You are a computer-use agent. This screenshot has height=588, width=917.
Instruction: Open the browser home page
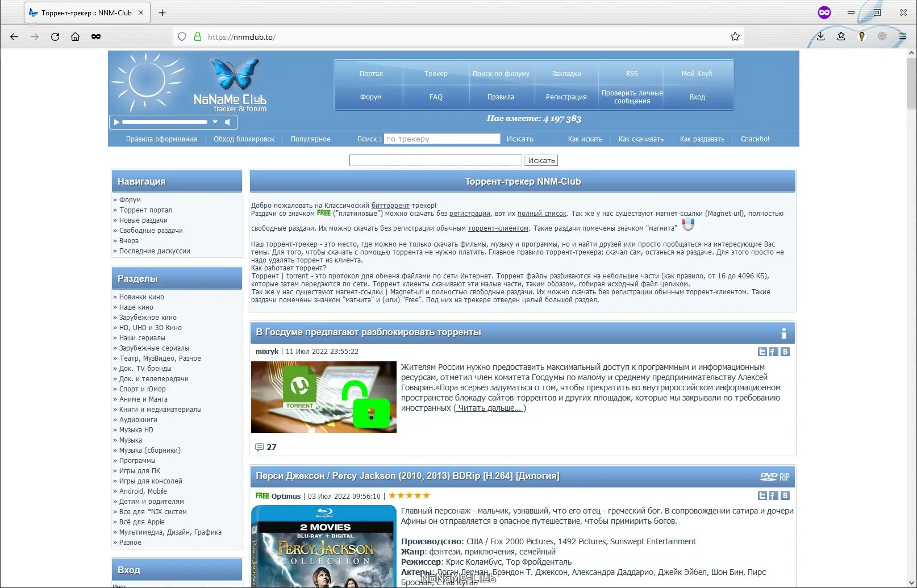pos(75,37)
